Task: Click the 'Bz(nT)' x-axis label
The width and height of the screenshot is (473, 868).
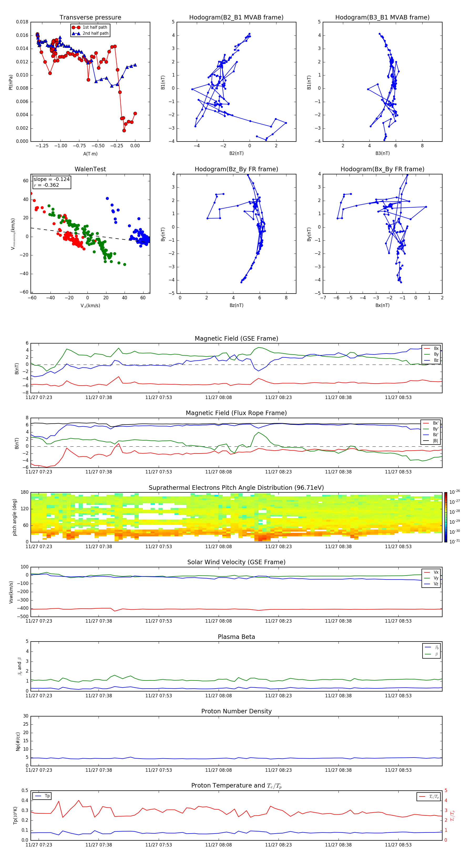Action: click(236, 305)
